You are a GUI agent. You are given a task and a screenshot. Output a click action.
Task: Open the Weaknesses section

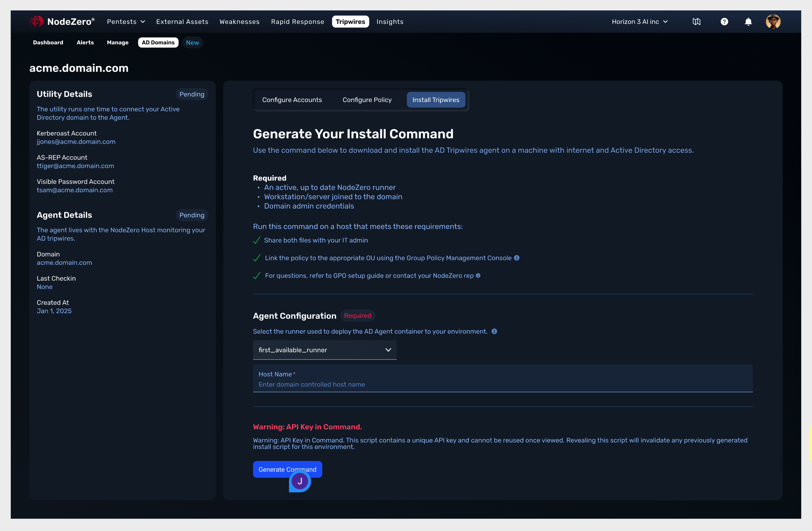pyautogui.click(x=239, y=22)
